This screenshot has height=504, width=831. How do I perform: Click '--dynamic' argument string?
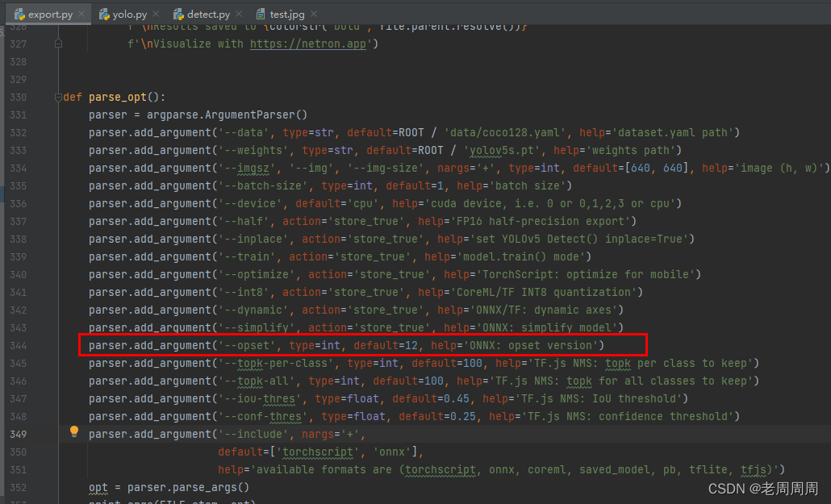(253, 310)
